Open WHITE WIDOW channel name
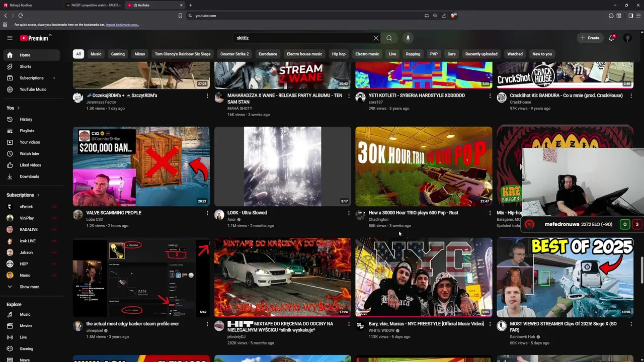The image size is (644, 362). pyautogui.click(x=382, y=331)
